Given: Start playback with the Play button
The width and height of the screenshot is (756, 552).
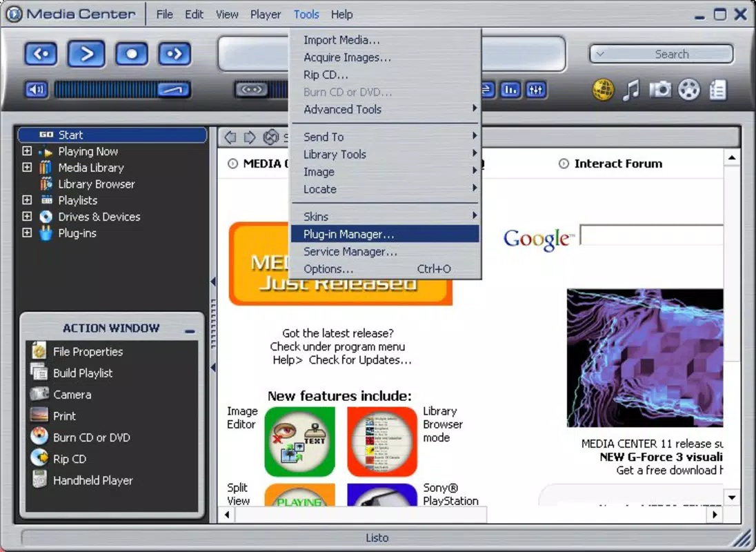Looking at the screenshot, I should coord(87,54).
